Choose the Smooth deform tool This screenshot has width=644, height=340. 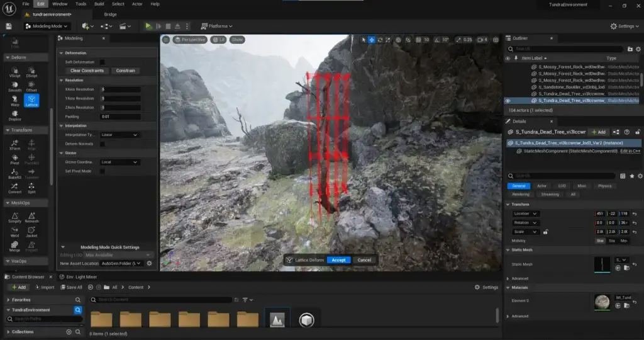(x=14, y=87)
